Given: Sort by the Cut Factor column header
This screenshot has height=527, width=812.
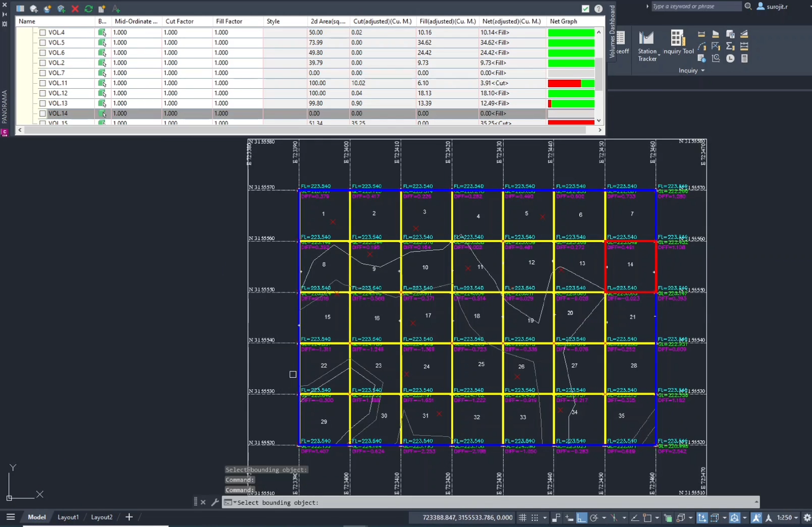Looking at the screenshot, I should pyautogui.click(x=180, y=21).
